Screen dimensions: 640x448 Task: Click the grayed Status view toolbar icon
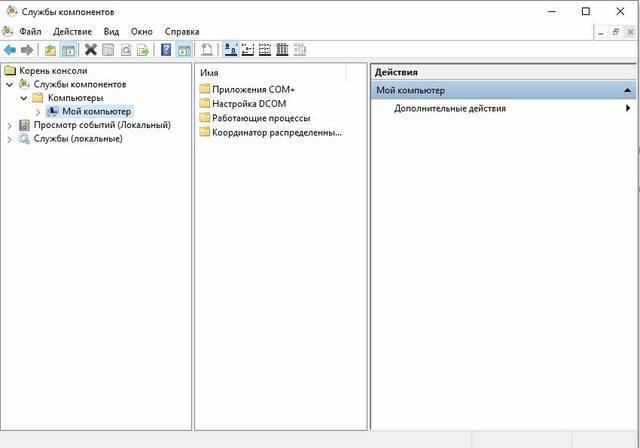[x=300, y=50]
